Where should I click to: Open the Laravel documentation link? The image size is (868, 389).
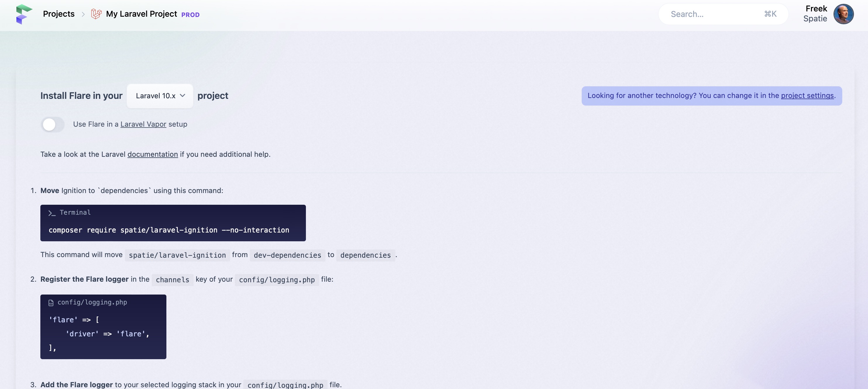point(153,154)
